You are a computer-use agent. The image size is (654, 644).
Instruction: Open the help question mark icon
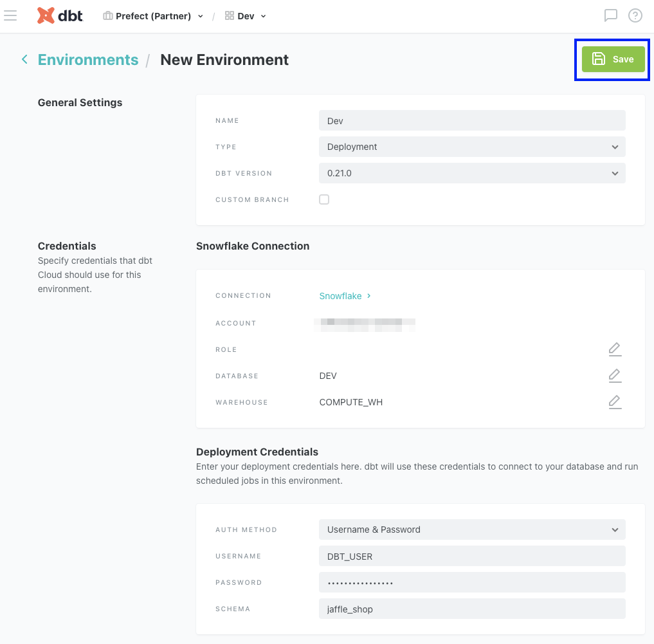click(x=635, y=16)
